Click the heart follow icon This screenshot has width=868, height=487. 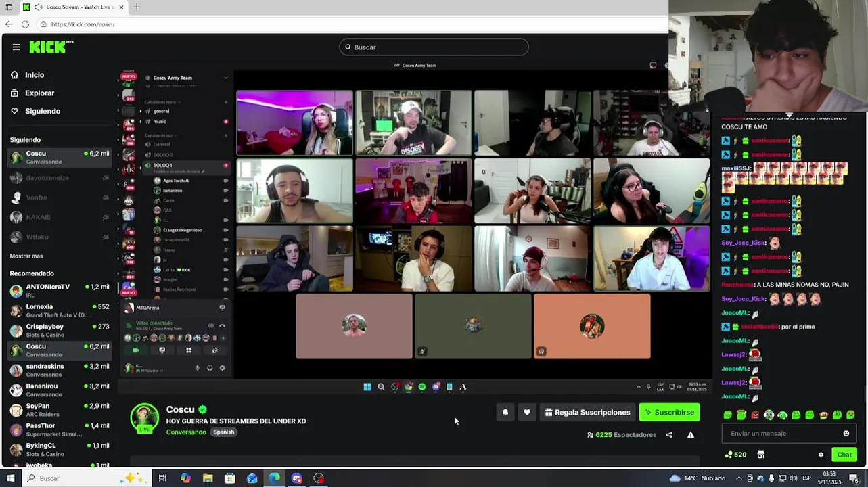coord(526,412)
